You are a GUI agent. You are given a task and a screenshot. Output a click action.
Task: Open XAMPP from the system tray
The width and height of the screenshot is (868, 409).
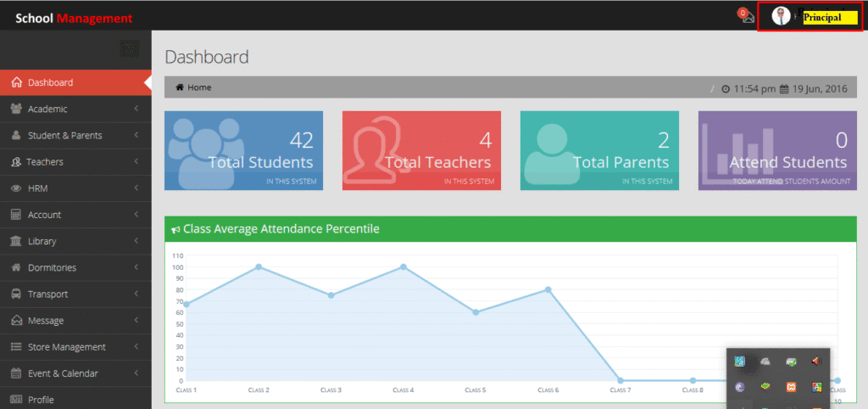point(791,387)
